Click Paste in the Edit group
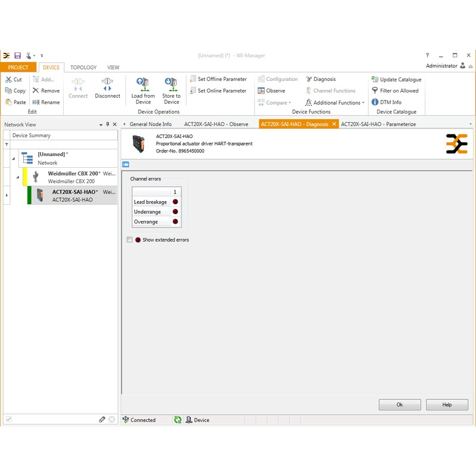This screenshot has width=476, height=476. pyautogui.click(x=15, y=102)
